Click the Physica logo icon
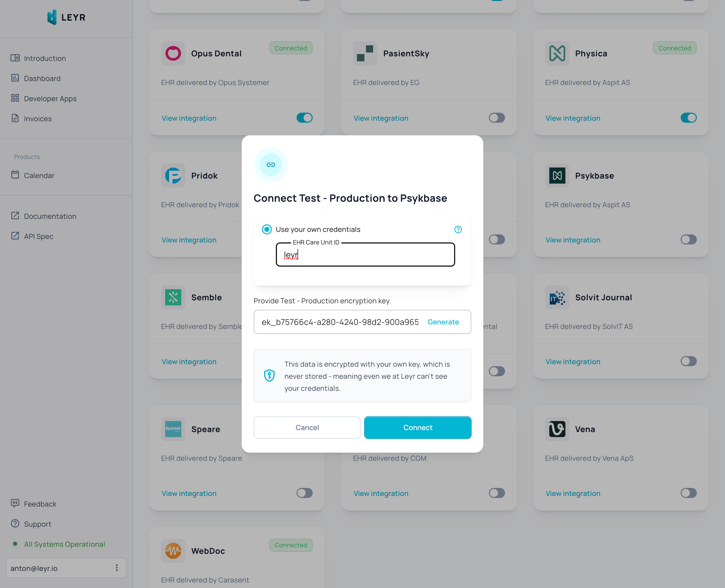The height and width of the screenshot is (588, 725). coord(557,53)
